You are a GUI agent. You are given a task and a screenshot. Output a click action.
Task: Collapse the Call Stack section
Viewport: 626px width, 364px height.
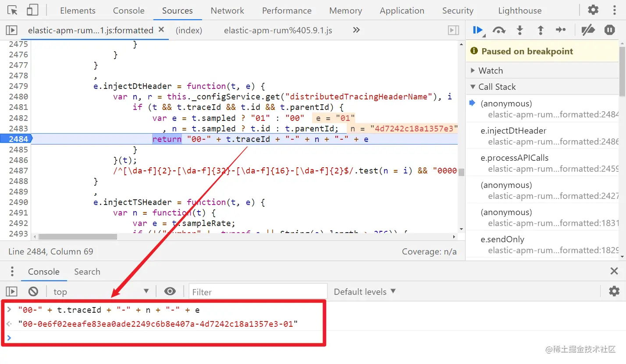[x=543, y=87]
